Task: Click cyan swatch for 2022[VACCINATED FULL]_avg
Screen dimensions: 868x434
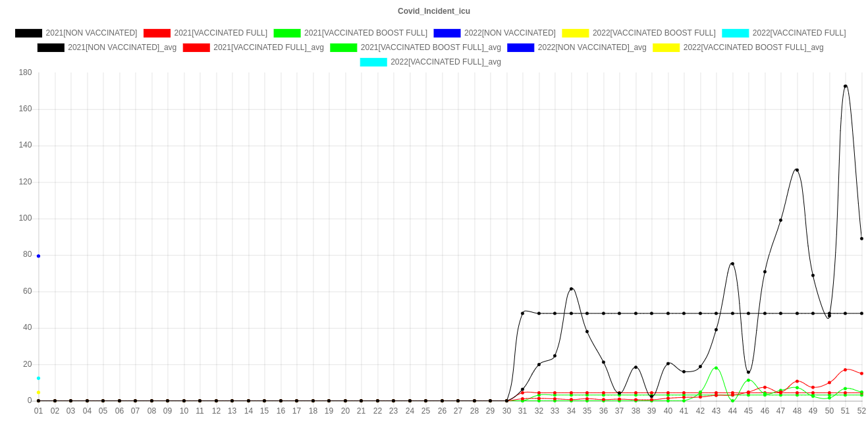Action: (373, 62)
